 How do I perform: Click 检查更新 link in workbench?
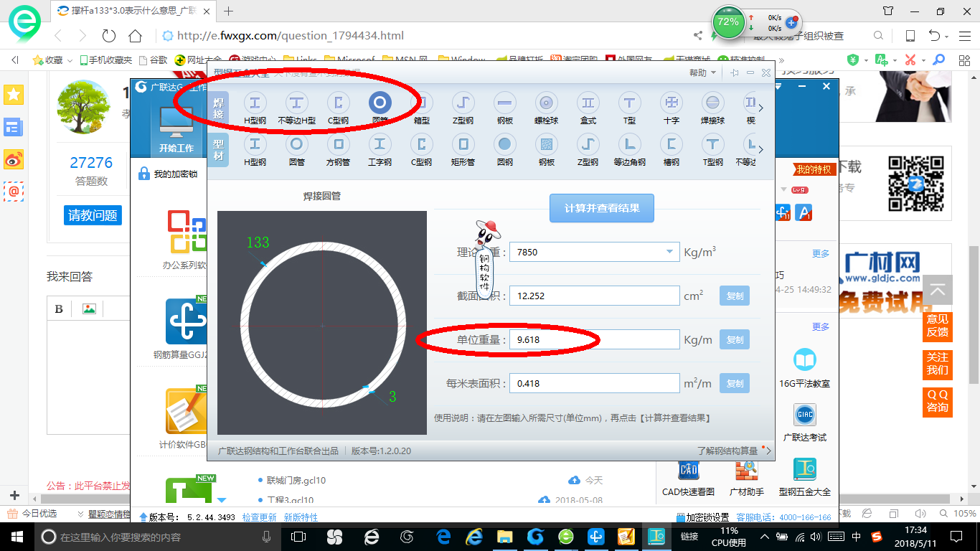pyautogui.click(x=259, y=517)
